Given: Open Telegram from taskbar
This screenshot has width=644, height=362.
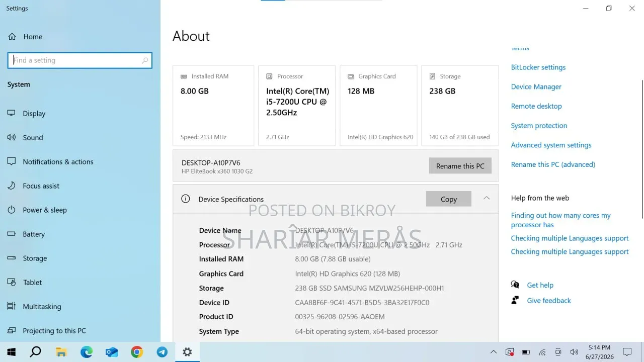Looking at the screenshot, I should [x=162, y=352].
